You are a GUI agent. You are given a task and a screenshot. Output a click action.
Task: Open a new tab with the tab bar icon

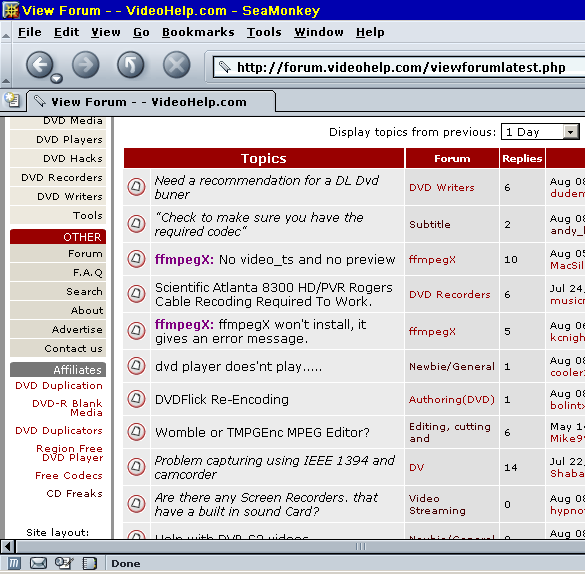click(x=12, y=100)
